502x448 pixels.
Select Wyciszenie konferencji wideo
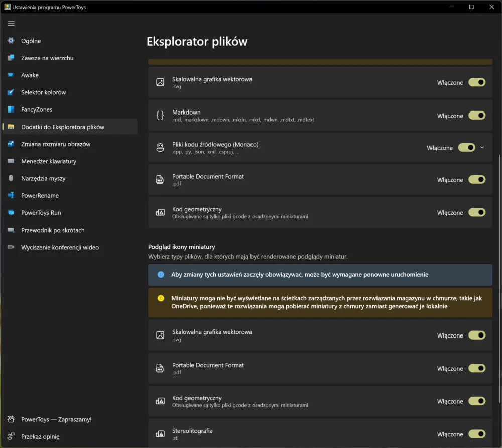[x=70, y=247]
